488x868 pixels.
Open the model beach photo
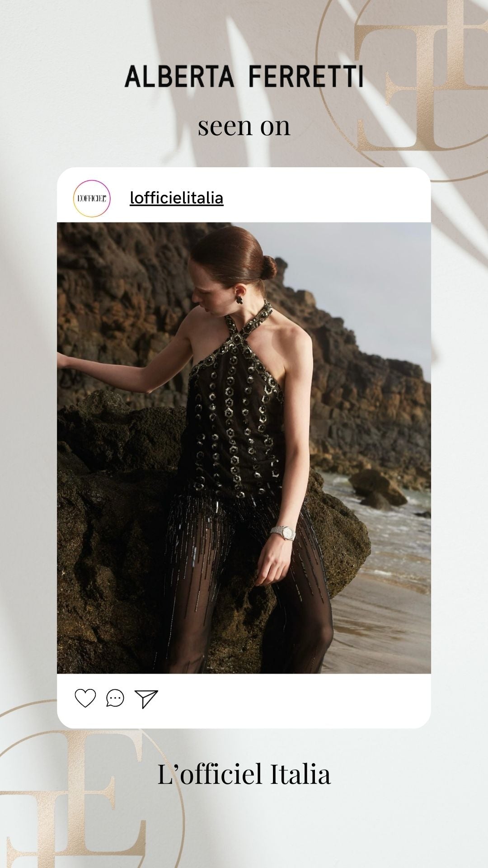244,448
